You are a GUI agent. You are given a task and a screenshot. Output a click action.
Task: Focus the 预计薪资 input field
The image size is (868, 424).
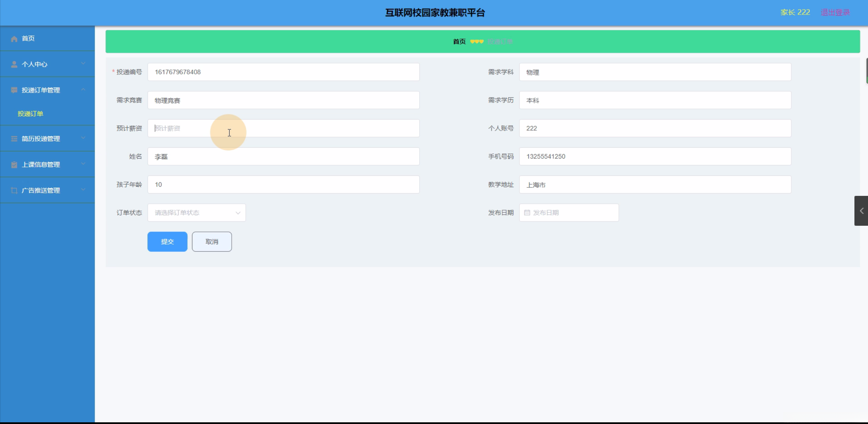(x=283, y=128)
